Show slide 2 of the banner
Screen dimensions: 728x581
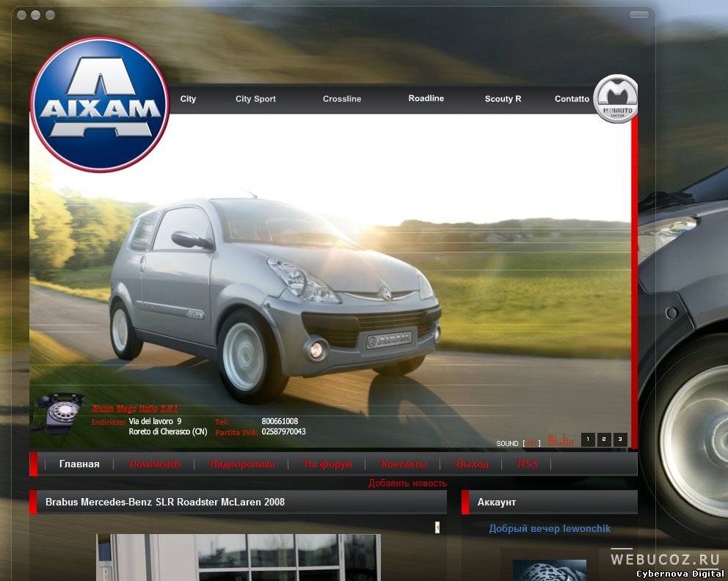[x=603, y=439]
